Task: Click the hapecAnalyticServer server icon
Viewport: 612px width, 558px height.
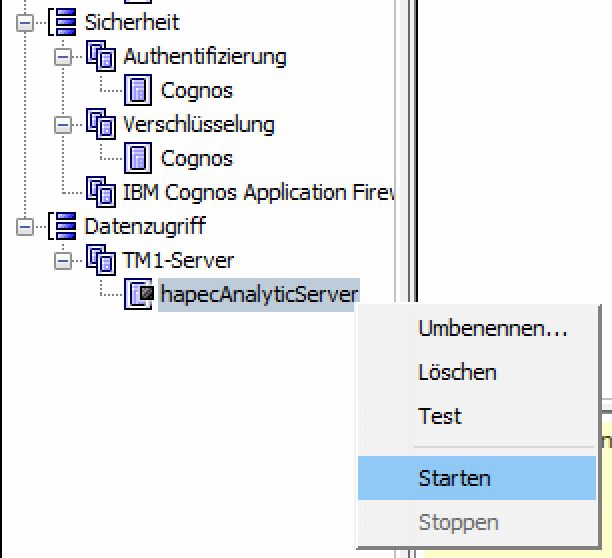Action: click(x=140, y=294)
